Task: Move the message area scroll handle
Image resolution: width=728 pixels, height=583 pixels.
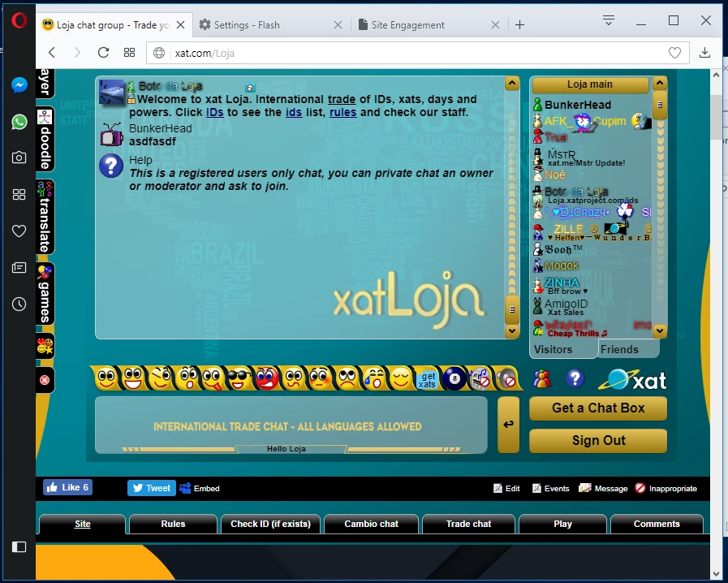Action: 511,309
